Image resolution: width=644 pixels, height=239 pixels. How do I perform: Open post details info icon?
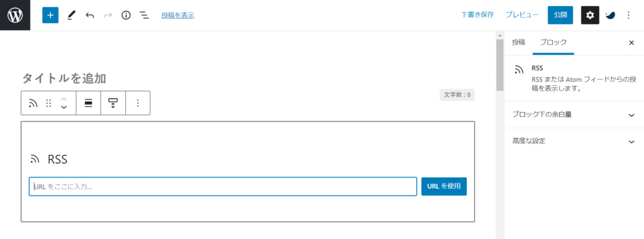126,15
